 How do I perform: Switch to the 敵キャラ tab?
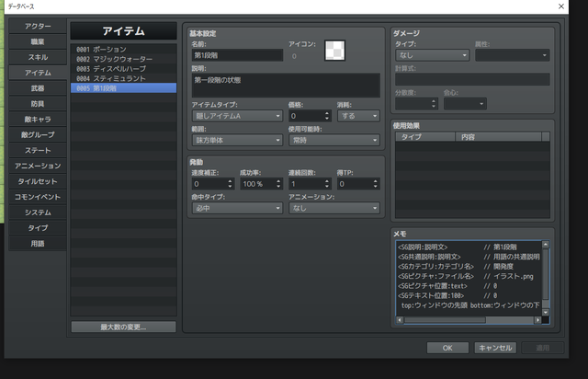(x=38, y=119)
